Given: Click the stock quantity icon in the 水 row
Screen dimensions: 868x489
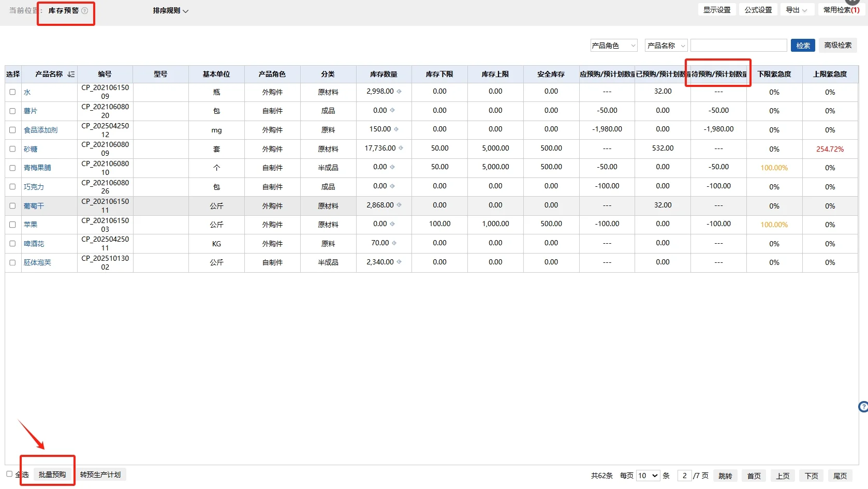Looking at the screenshot, I should (399, 92).
